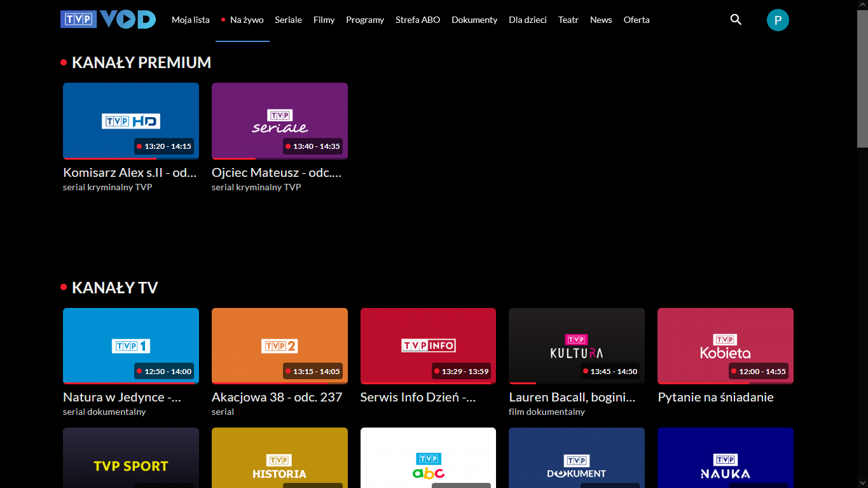Viewport: 868px width, 488px height.
Task: Select the TVP 2 channel tile
Action: [279, 345]
